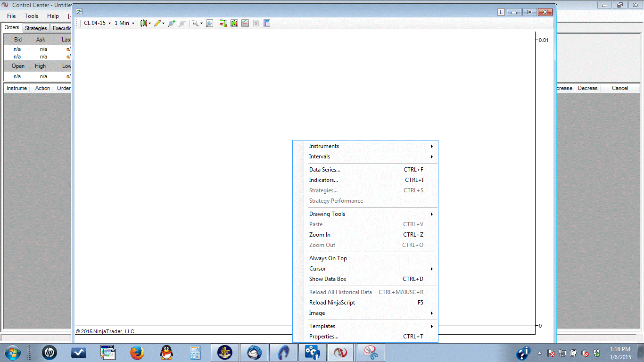Click the Ask label in Control Center

(41, 40)
